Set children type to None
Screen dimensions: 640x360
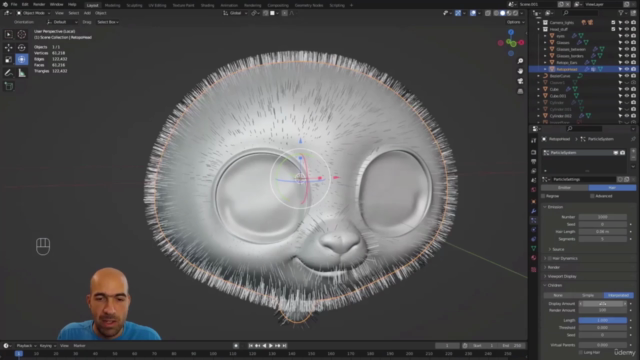pyautogui.click(x=558, y=295)
